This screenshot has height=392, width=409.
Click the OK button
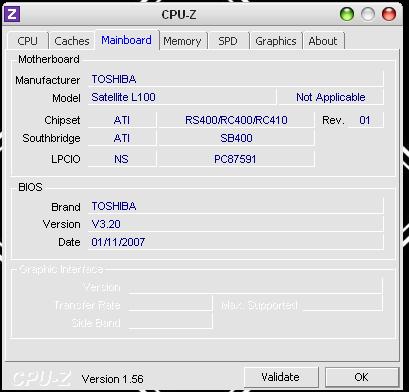coord(361,377)
